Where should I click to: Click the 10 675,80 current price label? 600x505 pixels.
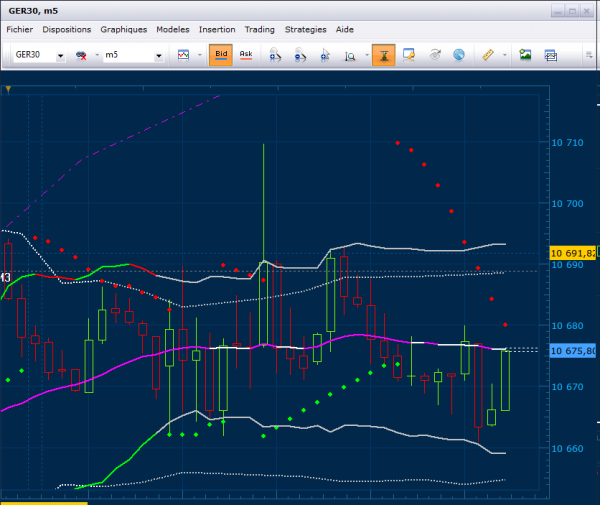[x=574, y=351]
